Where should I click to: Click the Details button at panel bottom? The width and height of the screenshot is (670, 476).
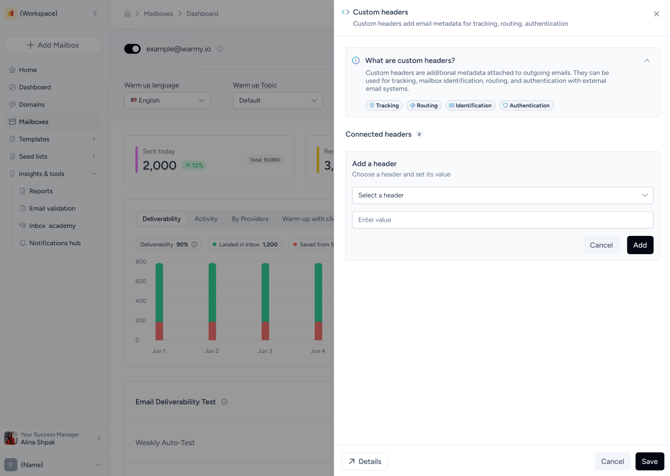[x=365, y=461]
